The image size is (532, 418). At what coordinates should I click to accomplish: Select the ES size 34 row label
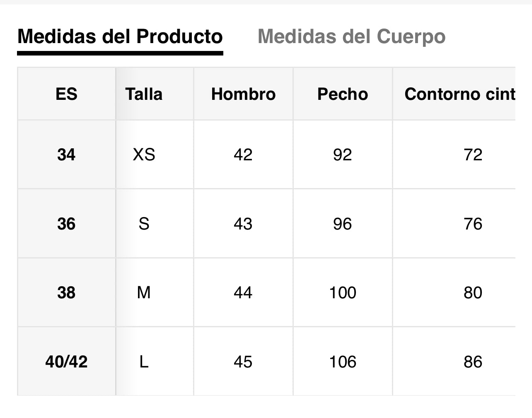pos(66,155)
